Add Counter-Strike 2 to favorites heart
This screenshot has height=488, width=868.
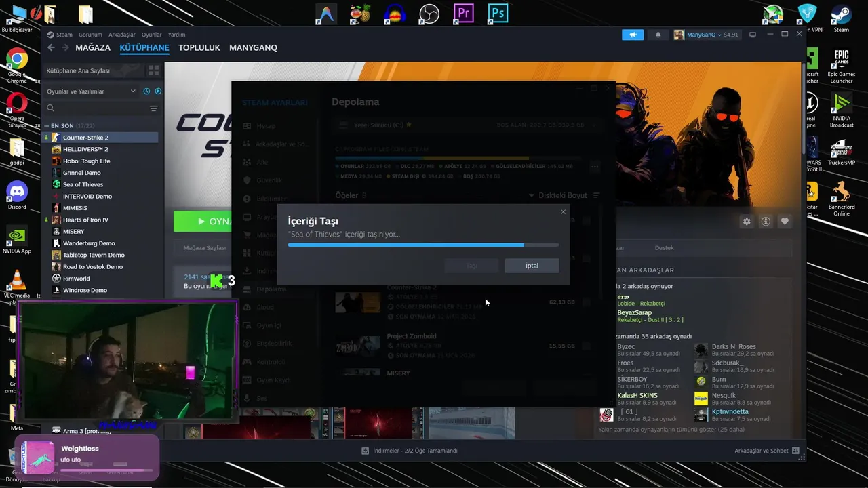785,222
